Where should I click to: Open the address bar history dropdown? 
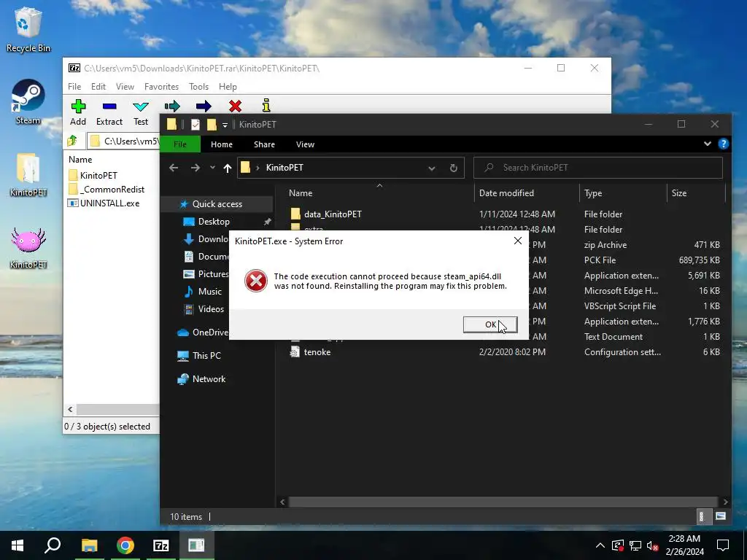tap(432, 168)
